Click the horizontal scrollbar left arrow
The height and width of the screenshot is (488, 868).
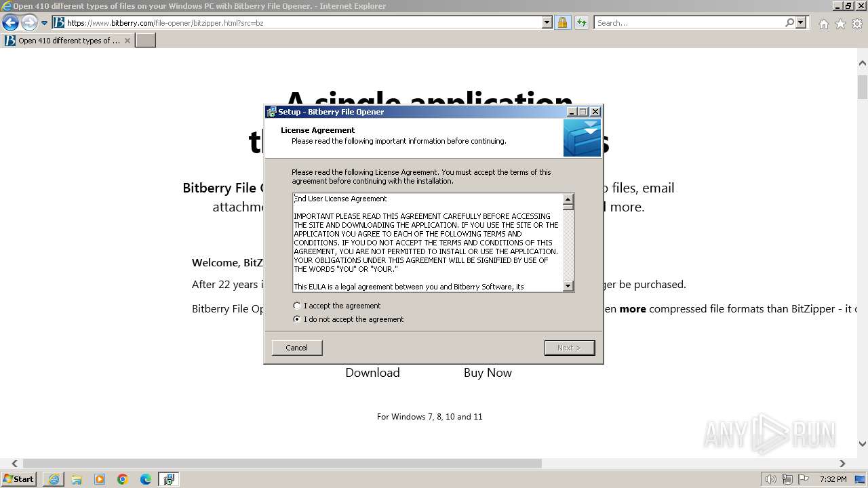[x=15, y=464]
